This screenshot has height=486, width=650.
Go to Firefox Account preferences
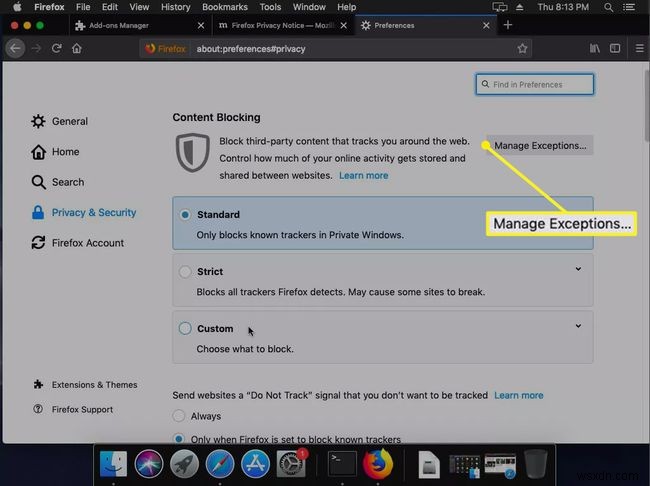78,243
